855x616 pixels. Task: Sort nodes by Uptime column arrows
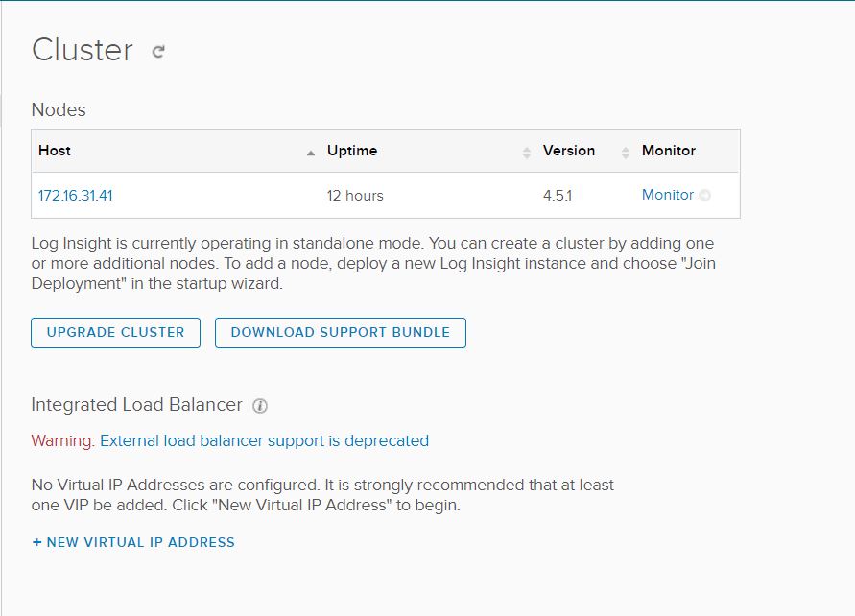[x=526, y=154]
